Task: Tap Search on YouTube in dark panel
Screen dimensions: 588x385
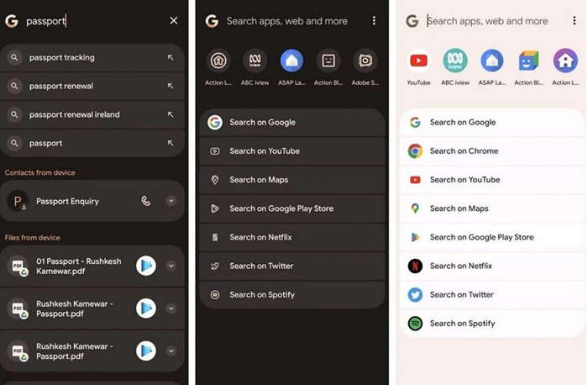Action: click(292, 151)
